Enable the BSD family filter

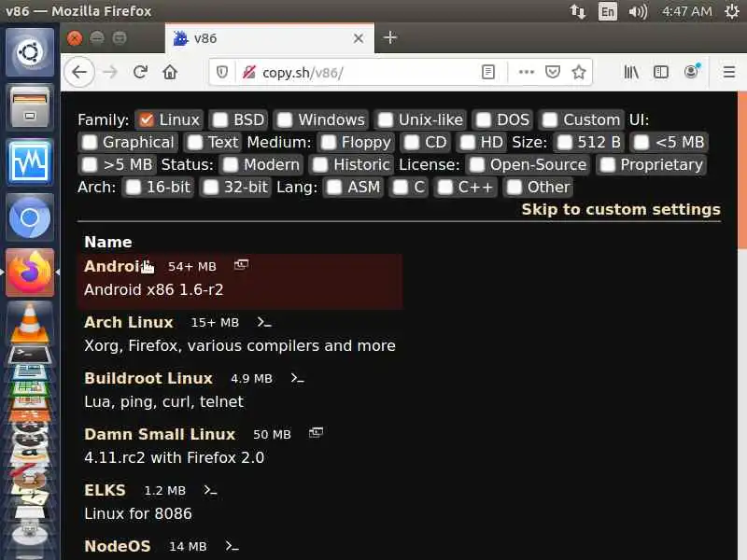[220, 119]
